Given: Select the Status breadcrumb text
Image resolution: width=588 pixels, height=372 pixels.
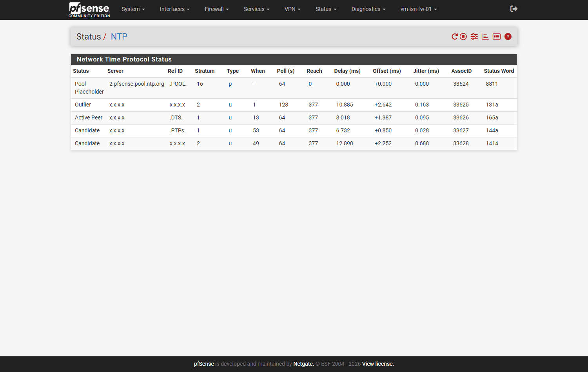Looking at the screenshot, I should (x=89, y=36).
